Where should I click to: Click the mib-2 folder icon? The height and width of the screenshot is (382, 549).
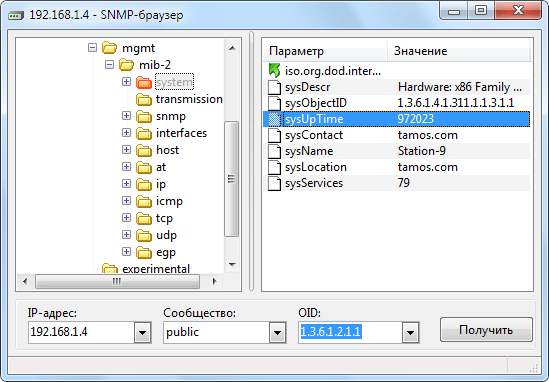click(126, 65)
